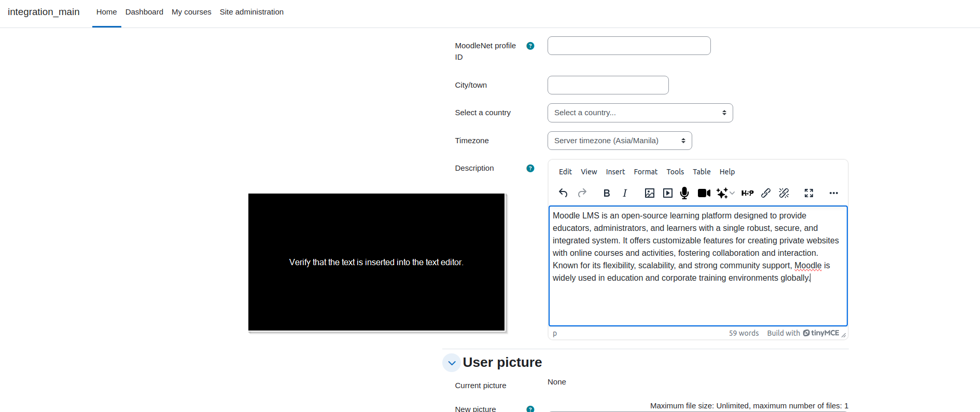Viewport: 980px width, 412px height.
Task: Expand the AI tools dropdown arrow
Action: [x=732, y=193]
